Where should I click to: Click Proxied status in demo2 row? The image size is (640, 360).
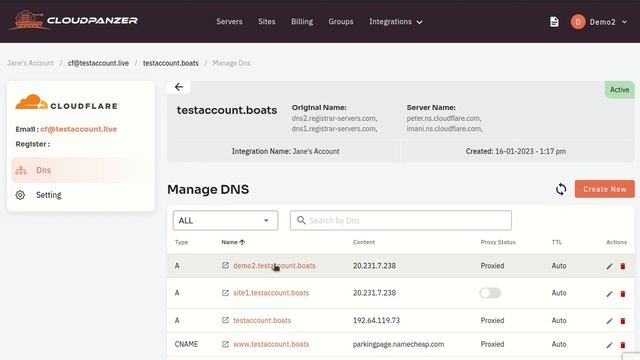click(492, 266)
